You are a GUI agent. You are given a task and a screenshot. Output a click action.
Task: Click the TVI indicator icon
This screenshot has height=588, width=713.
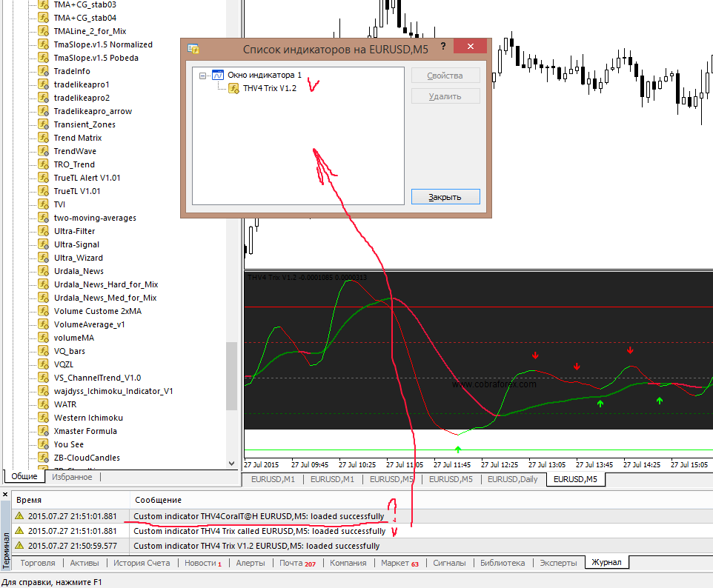click(x=43, y=204)
